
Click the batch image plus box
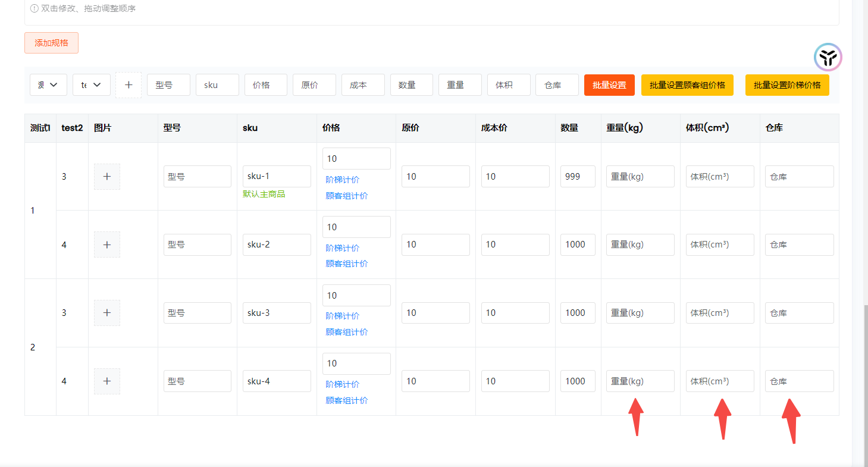(129, 85)
